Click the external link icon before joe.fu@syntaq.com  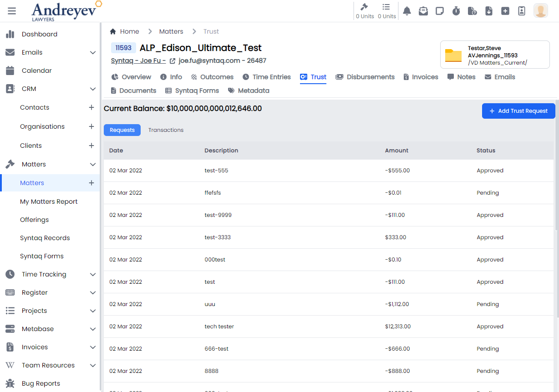coord(173,61)
